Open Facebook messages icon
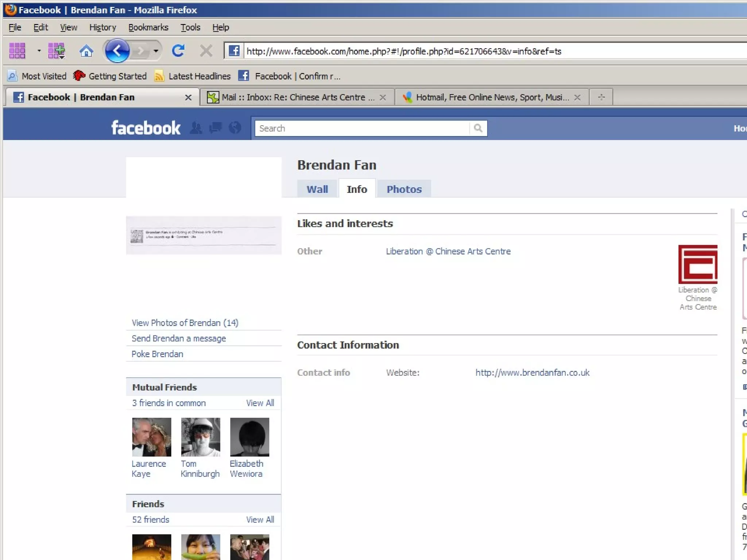 215,128
